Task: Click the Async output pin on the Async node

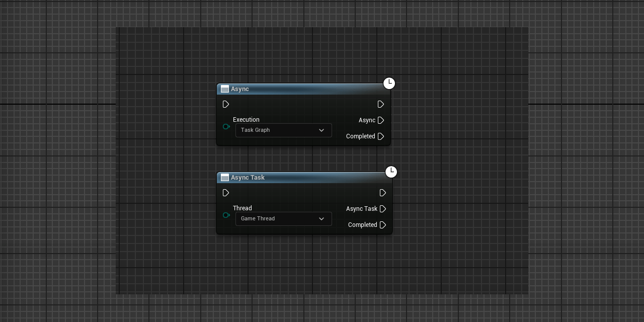Action: pos(381,120)
